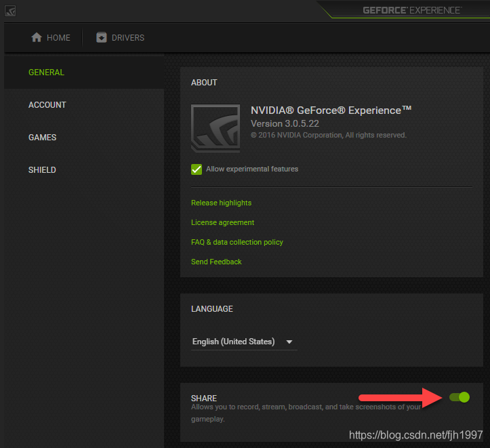Click the Send Feedback link
Viewport: 490px width, 448px height.
pyautogui.click(x=216, y=262)
